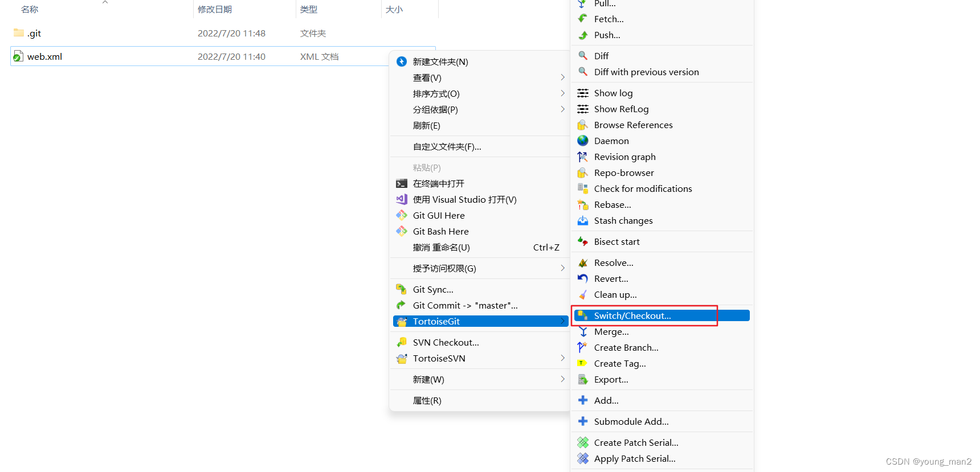
Task: Sort by the 名称 column header
Action: coord(30,9)
